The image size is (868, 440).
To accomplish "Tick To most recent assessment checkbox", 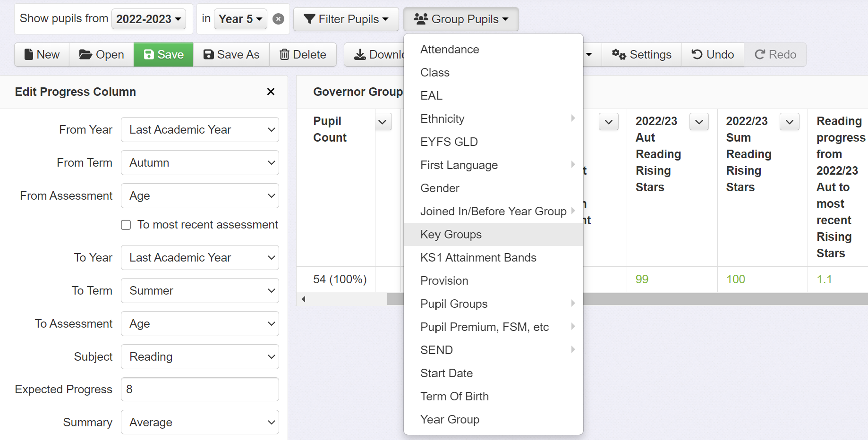I will [126, 225].
